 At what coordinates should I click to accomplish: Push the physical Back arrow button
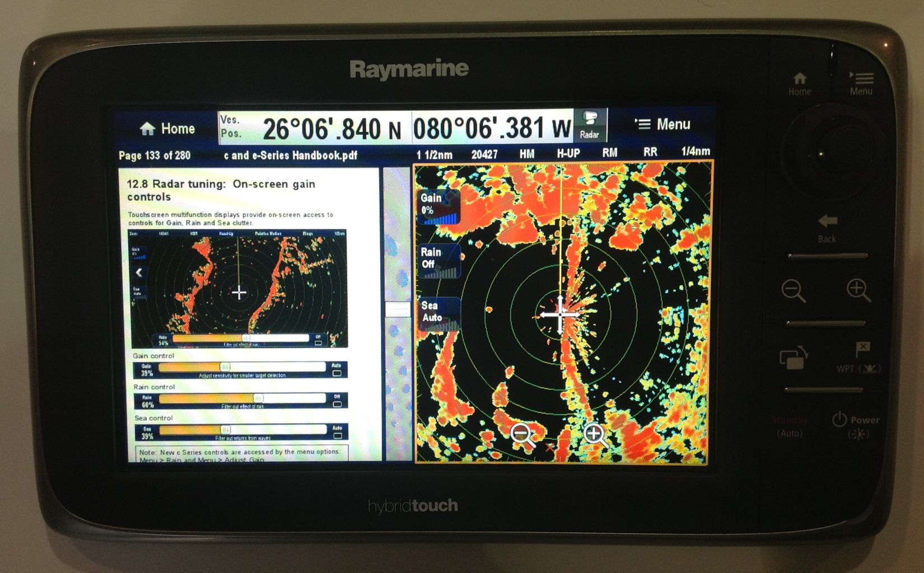click(827, 228)
